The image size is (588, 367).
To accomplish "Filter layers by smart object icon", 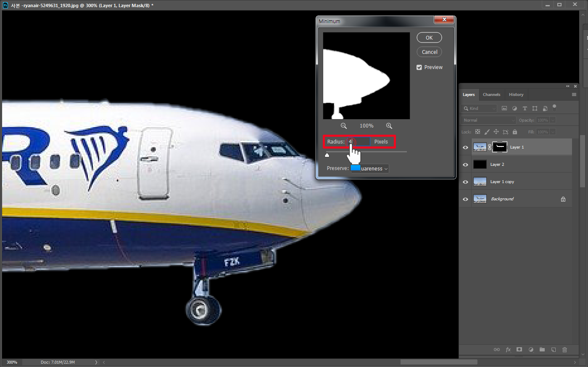I will [545, 108].
